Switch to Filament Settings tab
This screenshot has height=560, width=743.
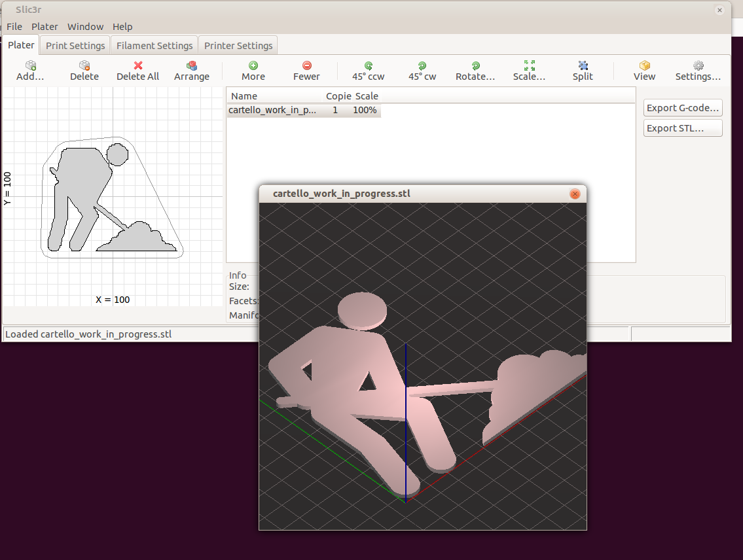[154, 46]
